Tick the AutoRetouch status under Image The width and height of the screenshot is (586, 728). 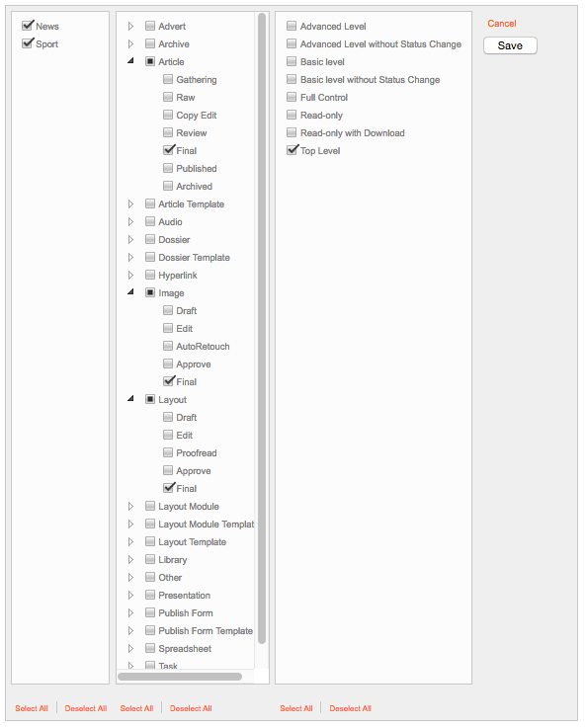click(x=168, y=346)
